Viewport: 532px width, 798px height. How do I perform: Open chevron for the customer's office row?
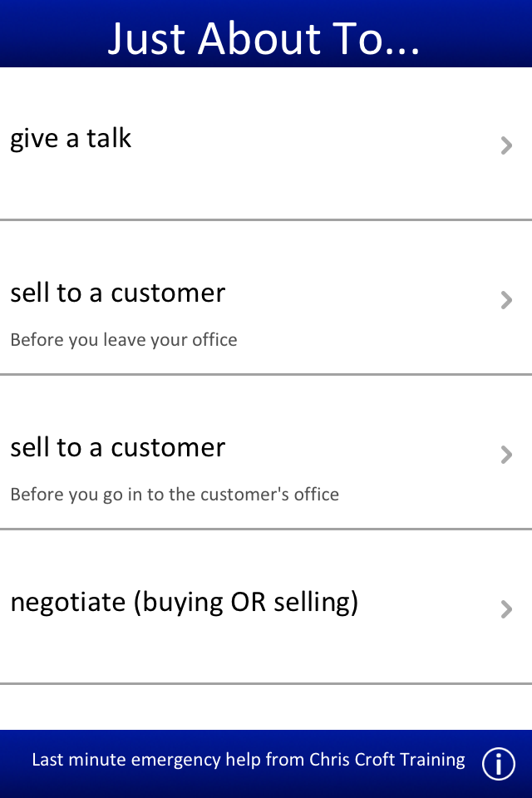tap(506, 455)
